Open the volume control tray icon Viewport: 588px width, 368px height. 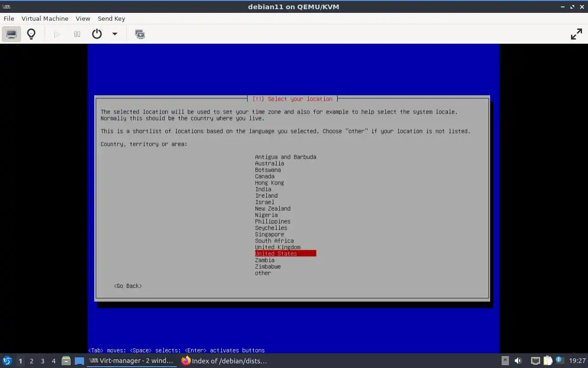coord(518,361)
